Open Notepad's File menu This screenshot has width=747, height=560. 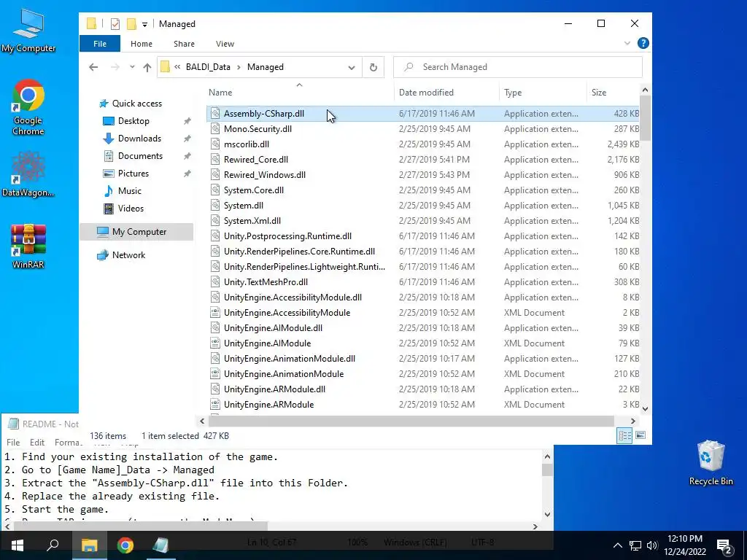point(13,442)
